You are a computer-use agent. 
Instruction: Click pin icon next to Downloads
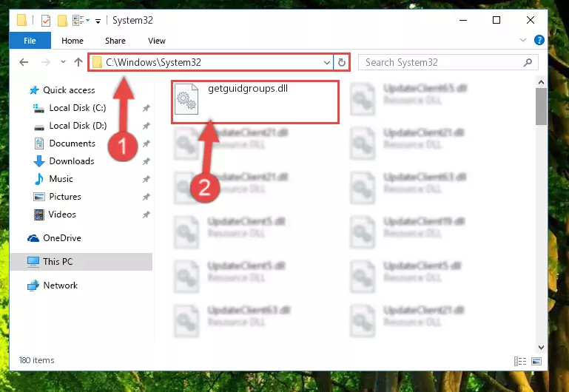146,161
